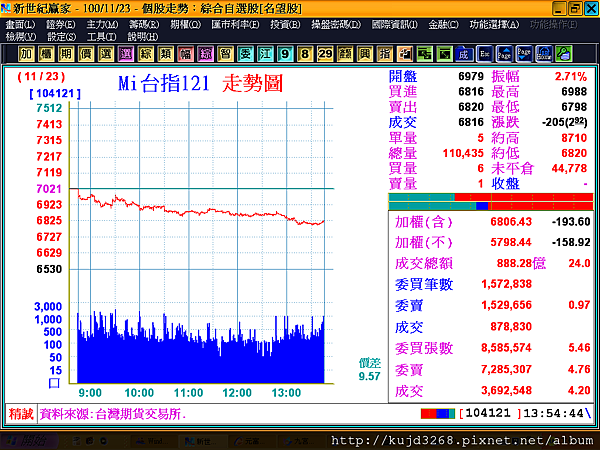Click the 類 (category) toolbar icon
The width and height of the screenshot is (600, 450).
[165, 54]
